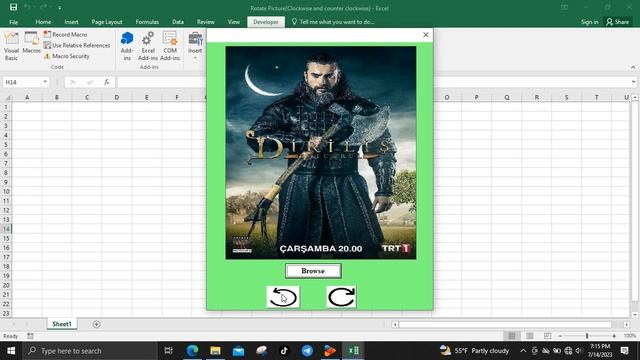This screenshot has height=360, width=640.
Task: Click zoom out minus button
Action: point(560,336)
